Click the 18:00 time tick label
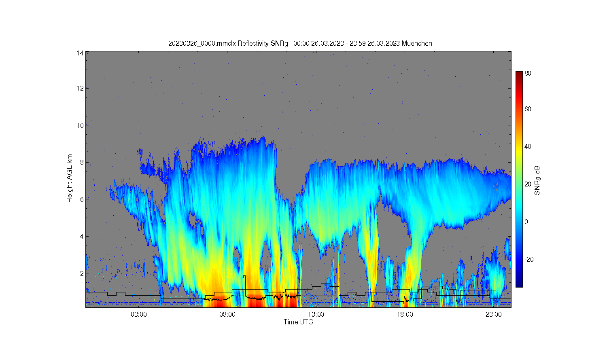Viewport: 607px width, 364px height. [405, 314]
